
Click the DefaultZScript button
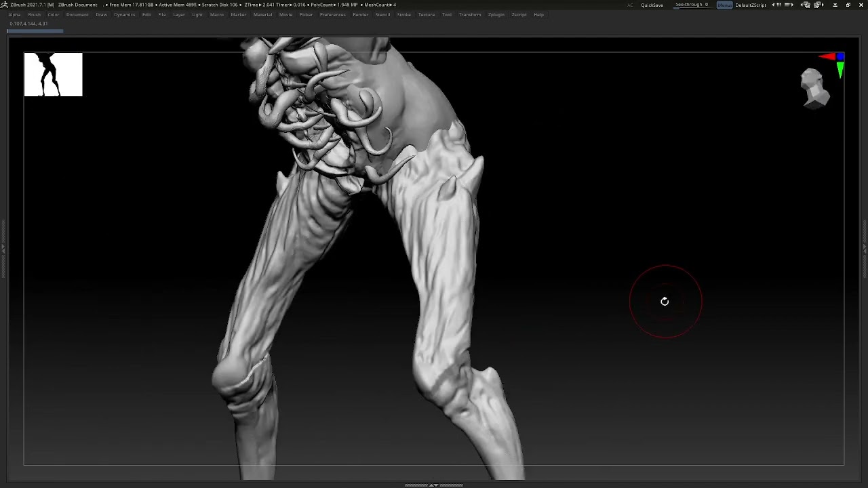pyautogui.click(x=751, y=5)
